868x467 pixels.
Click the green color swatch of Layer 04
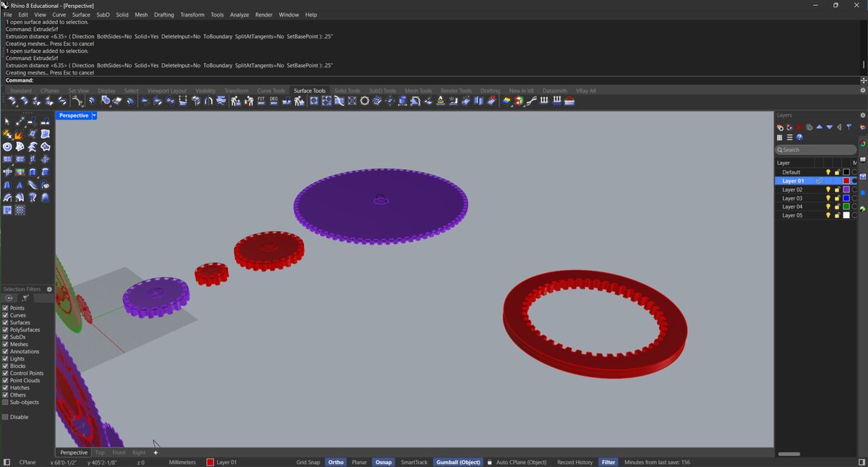click(846, 207)
